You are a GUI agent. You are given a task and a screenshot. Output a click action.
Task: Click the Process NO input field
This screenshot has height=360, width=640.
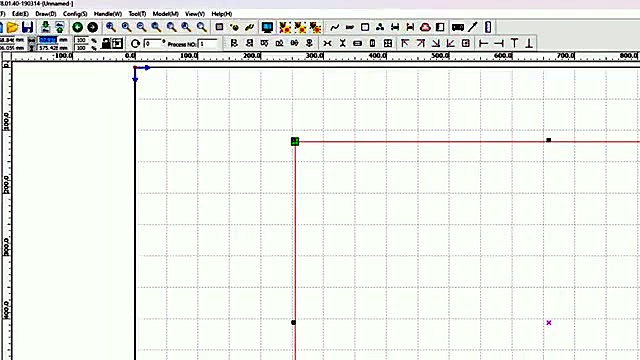[209, 44]
